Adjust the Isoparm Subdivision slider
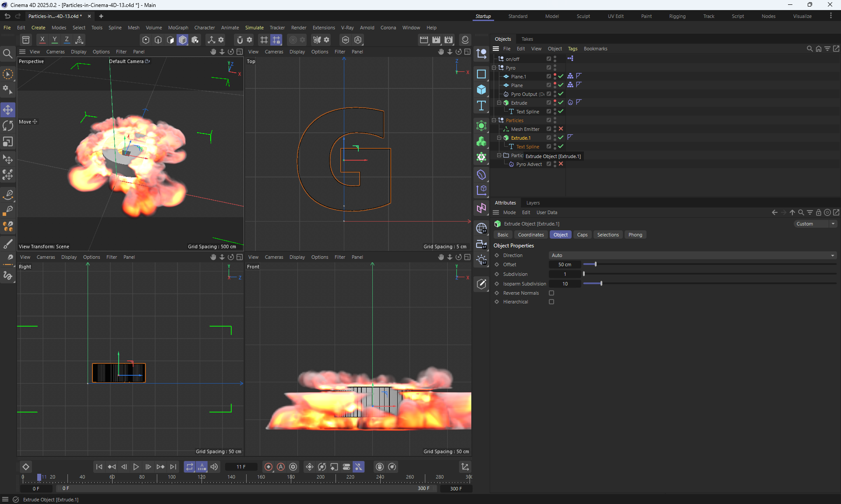 point(601,284)
